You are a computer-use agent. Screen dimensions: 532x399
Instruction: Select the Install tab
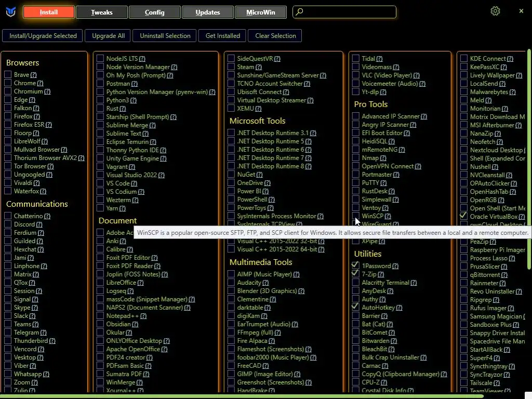pyautogui.click(x=49, y=12)
